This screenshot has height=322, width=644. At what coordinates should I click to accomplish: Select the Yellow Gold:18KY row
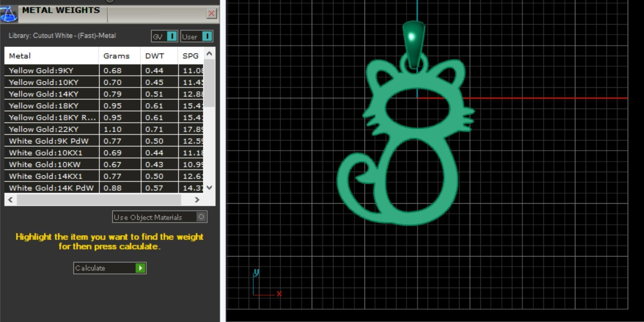click(104, 106)
